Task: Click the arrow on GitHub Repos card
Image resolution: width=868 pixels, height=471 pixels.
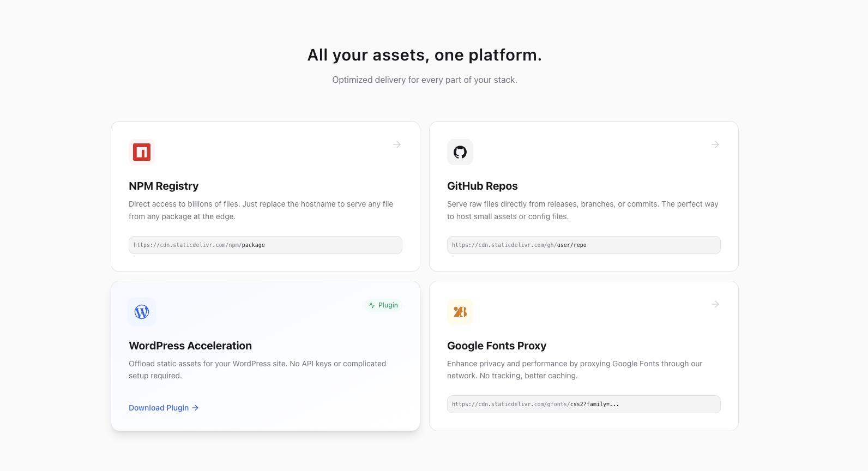Action: (715, 144)
